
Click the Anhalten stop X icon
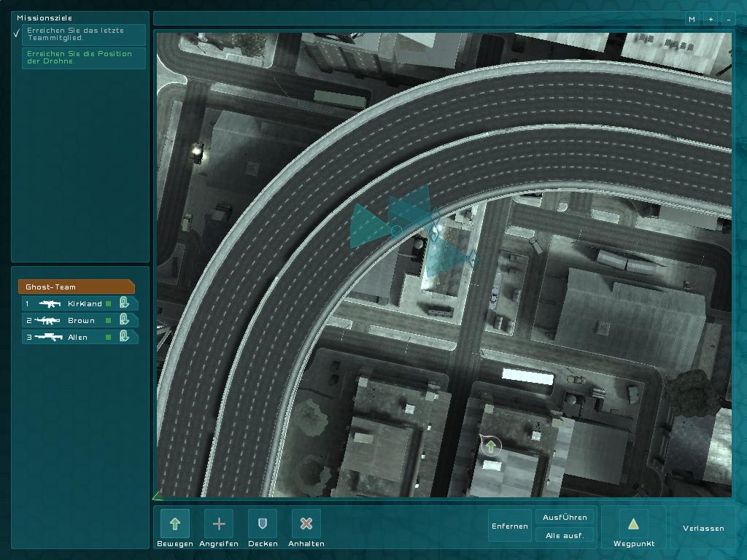click(306, 524)
